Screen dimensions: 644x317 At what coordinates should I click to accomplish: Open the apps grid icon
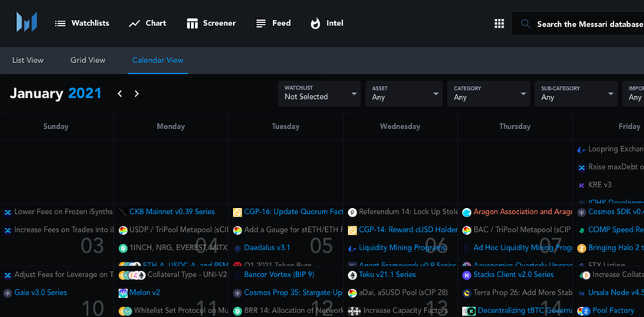pyautogui.click(x=499, y=24)
